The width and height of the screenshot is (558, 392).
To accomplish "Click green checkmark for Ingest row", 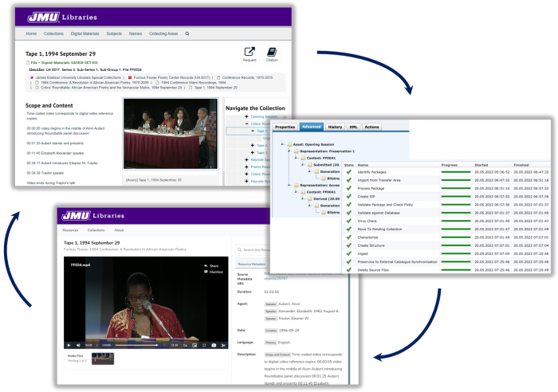I will 349,253.
